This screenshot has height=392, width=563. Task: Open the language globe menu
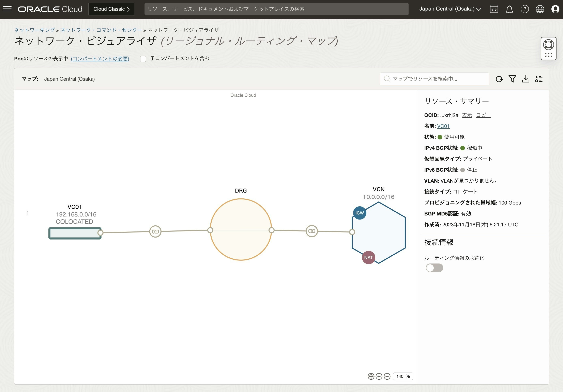click(x=540, y=9)
